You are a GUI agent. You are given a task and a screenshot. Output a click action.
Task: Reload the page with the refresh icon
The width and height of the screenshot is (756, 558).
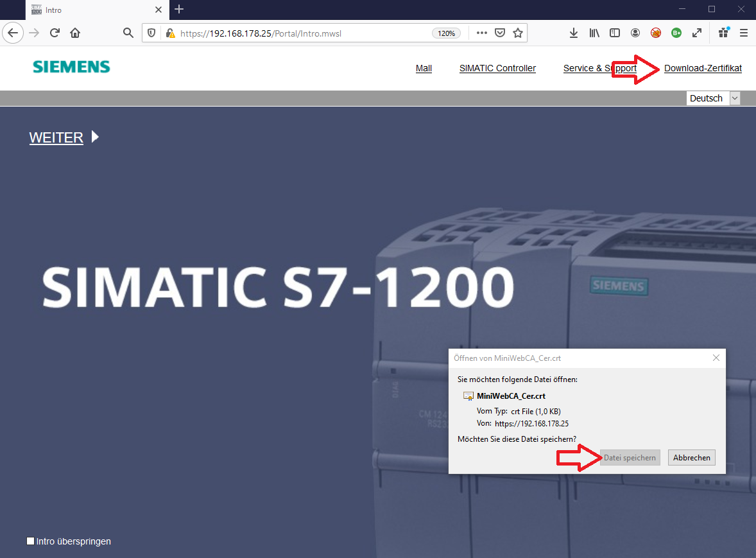click(55, 33)
